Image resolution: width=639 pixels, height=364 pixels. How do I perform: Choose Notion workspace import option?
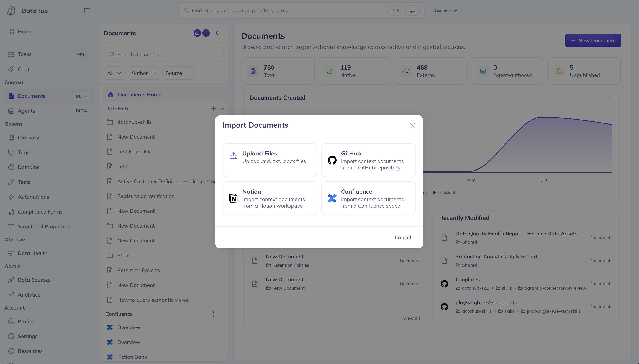(269, 198)
